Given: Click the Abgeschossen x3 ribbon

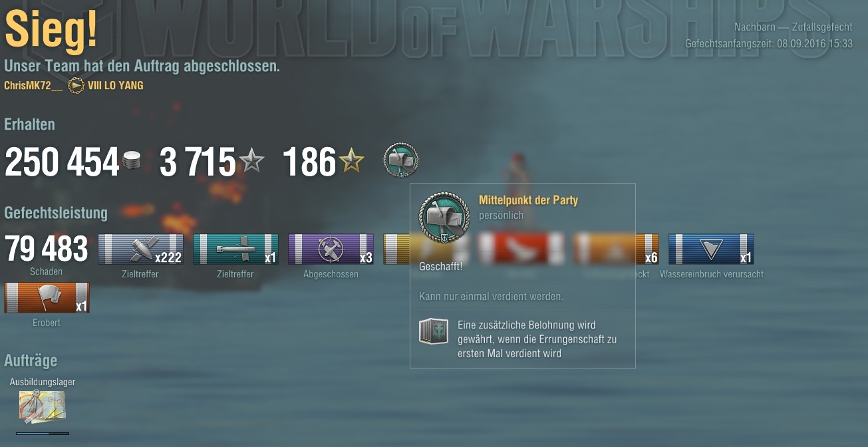Looking at the screenshot, I should point(331,249).
